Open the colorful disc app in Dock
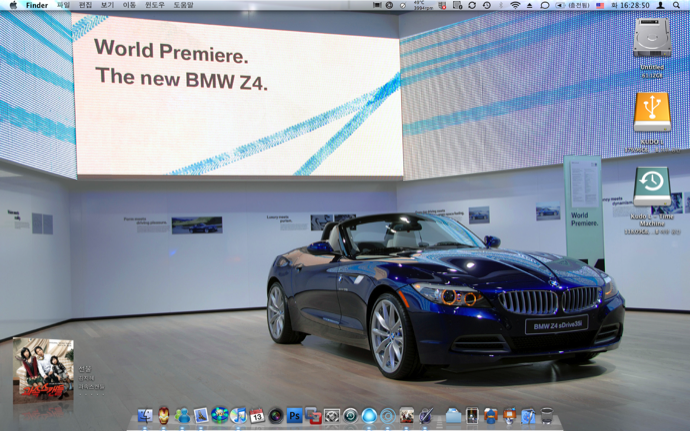Image resolution: width=690 pixels, height=431 pixels. click(220, 416)
